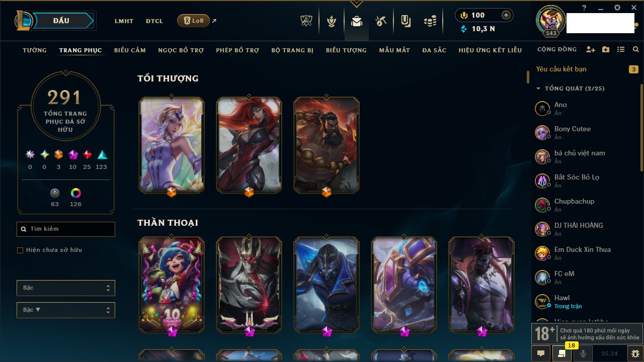Viewport: 644px width, 362px height.
Task: Switch to the BIỂU CẢM tab
Action: coord(130,50)
